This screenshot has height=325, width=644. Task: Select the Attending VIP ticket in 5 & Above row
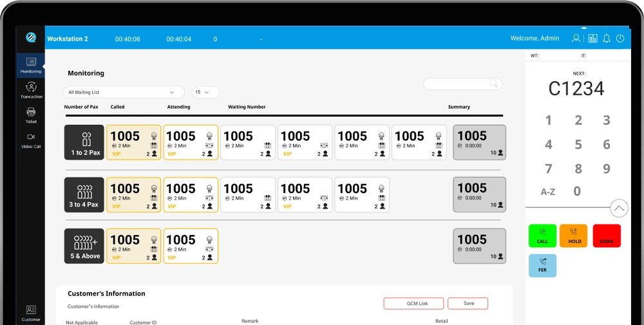click(x=191, y=246)
